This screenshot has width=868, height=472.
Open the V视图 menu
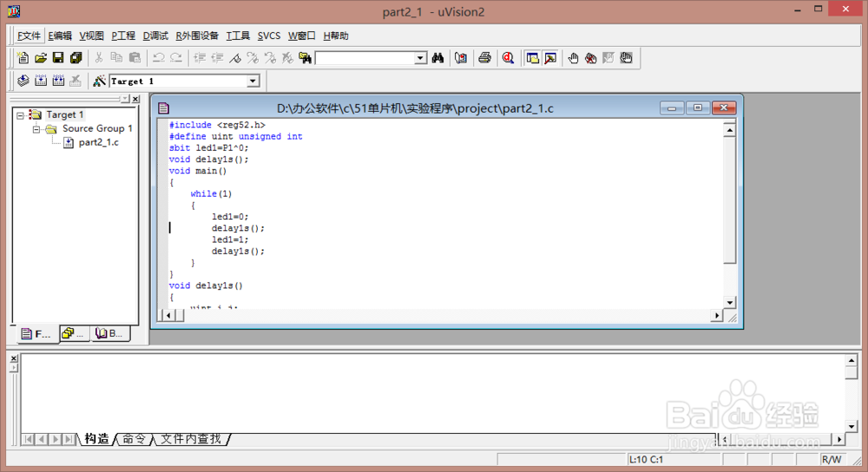91,36
